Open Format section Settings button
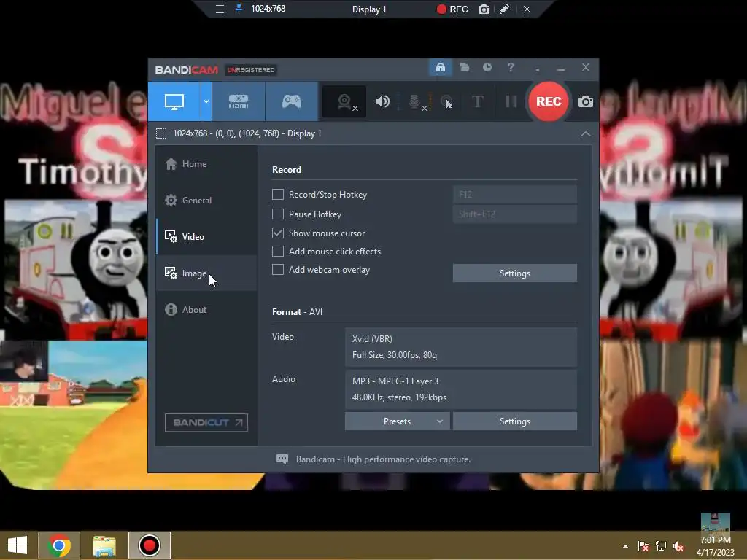Image resolution: width=747 pixels, height=560 pixels. pos(514,421)
